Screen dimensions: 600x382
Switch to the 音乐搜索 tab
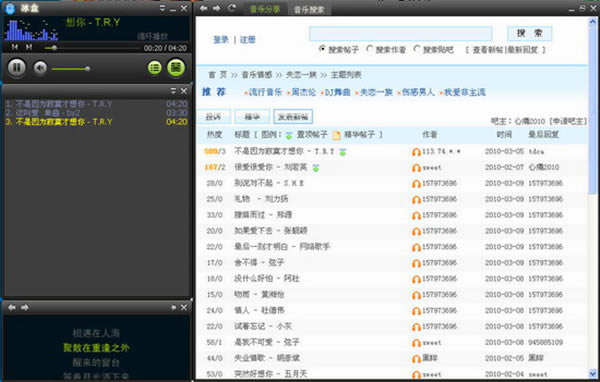[x=309, y=10]
